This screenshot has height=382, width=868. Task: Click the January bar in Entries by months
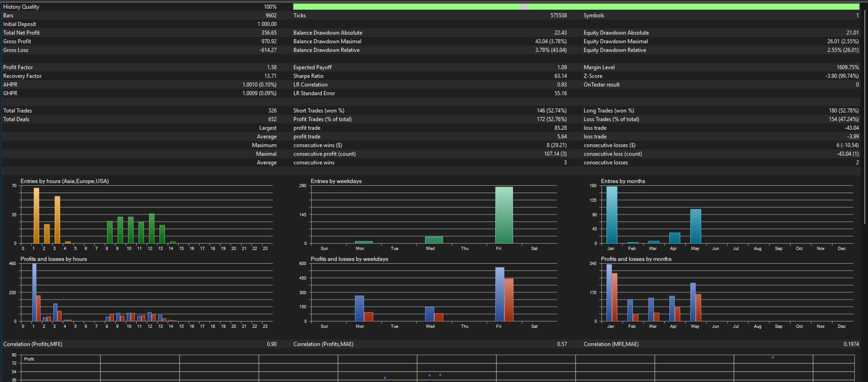click(612, 215)
